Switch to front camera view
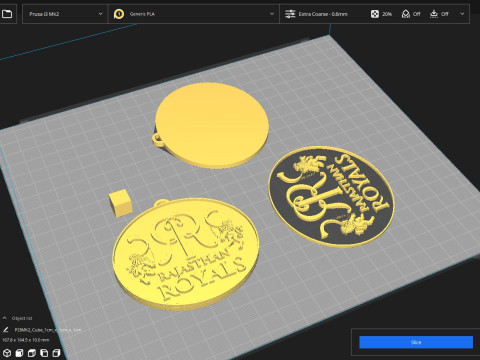Image resolution: width=480 pixels, height=360 pixels. click(19, 353)
